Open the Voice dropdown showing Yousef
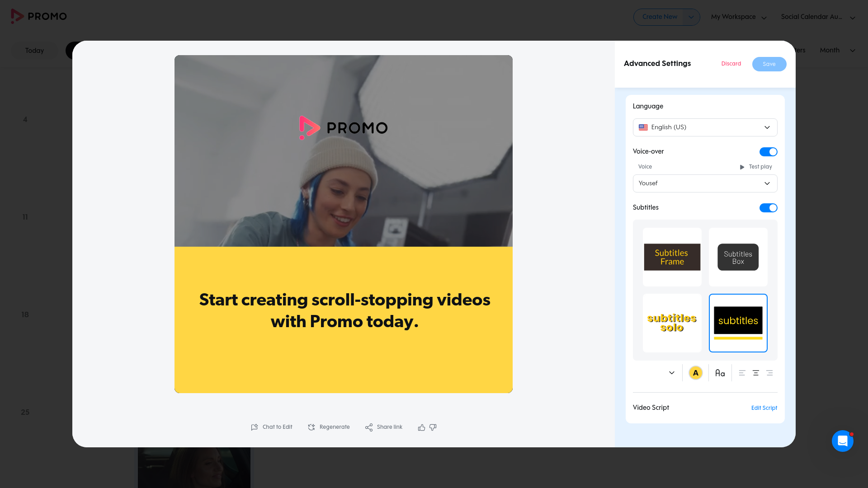Screen dimensions: 868x488 [x=705, y=183]
